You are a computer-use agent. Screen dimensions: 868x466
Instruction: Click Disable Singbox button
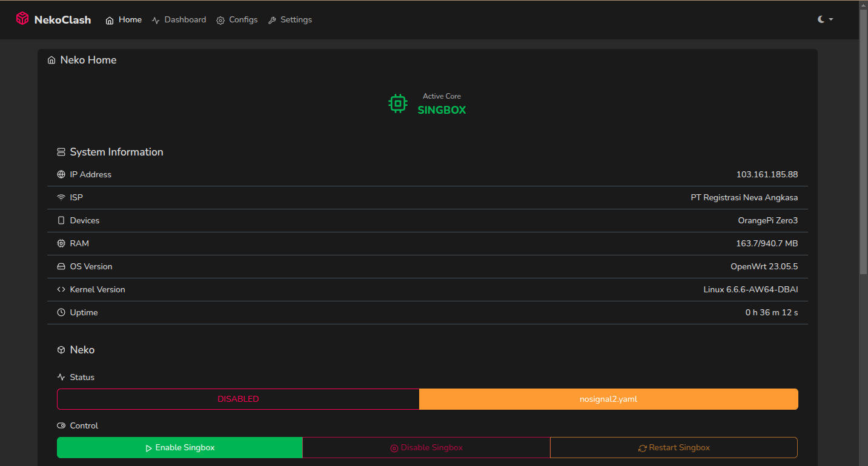pyautogui.click(x=426, y=448)
